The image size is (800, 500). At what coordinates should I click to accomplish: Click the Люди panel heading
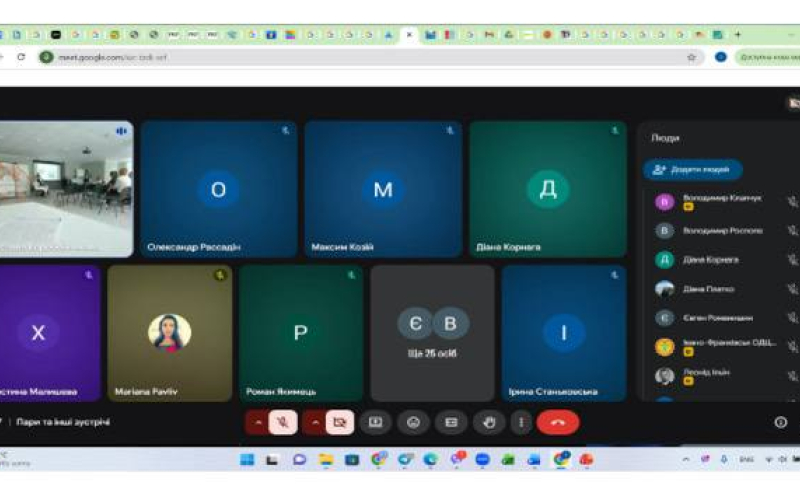[x=665, y=138]
